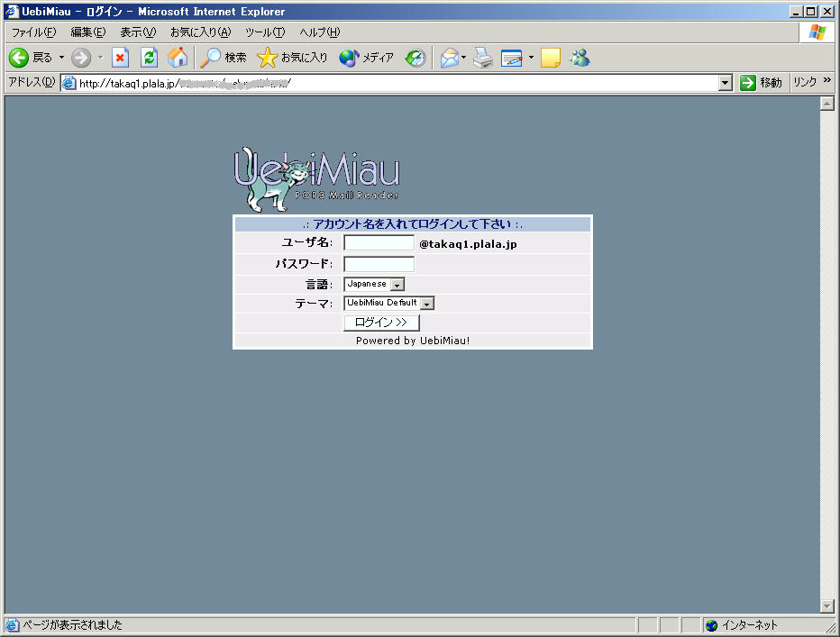840x637 pixels.
Task: Click the ログイン >> button
Action: point(381,323)
